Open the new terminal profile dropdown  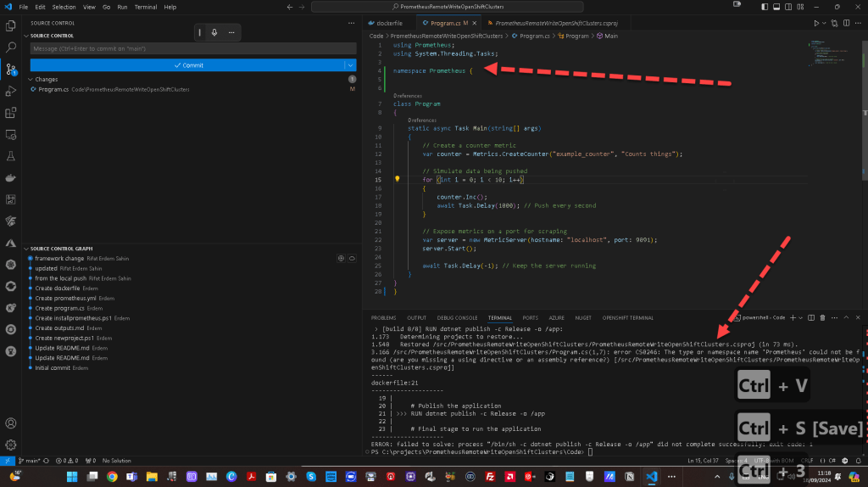click(800, 318)
